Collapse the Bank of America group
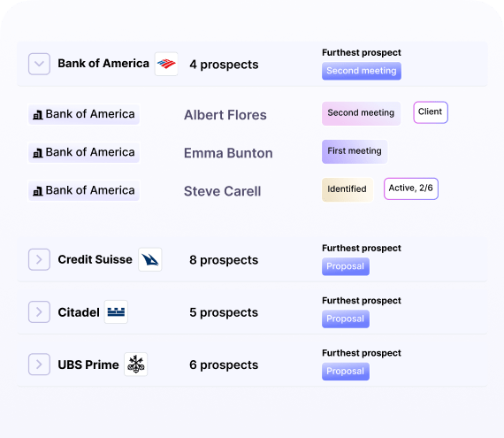This screenshot has height=438, width=504. tap(39, 64)
